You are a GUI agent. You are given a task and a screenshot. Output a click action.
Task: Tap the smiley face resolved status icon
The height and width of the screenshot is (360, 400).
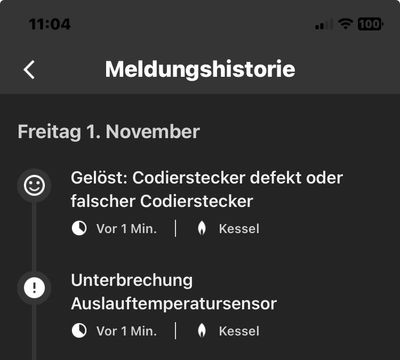34,185
